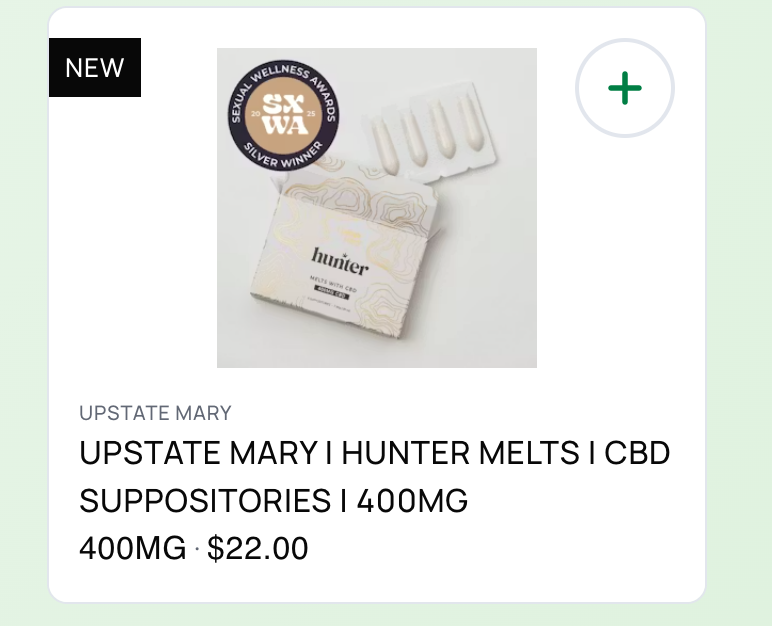The width and height of the screenshot is (772, 626).
Task: Click the circular border of add button
Action: (x=625, y=40)
